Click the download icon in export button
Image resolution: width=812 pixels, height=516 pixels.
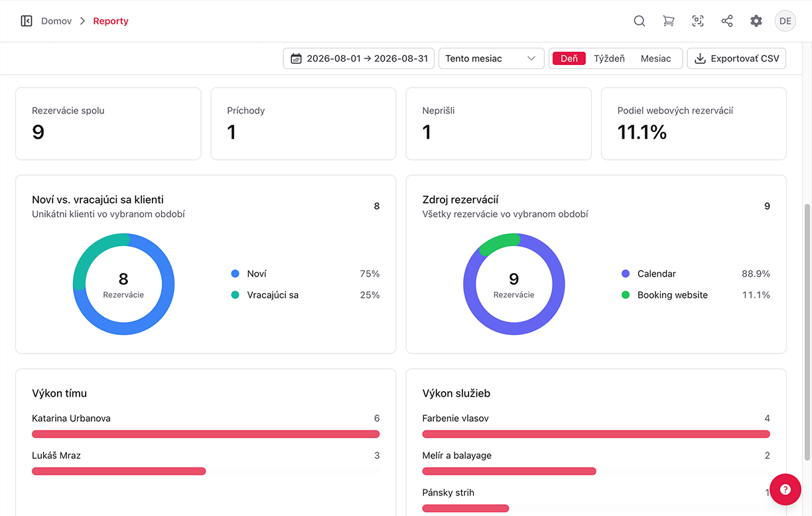pyautogui.click(x=700, y=58)
